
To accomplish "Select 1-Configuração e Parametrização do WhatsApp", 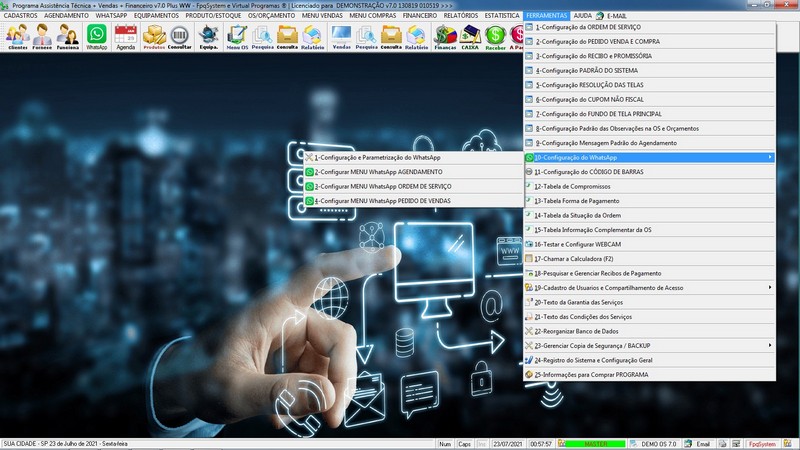I will coord(414,158).
